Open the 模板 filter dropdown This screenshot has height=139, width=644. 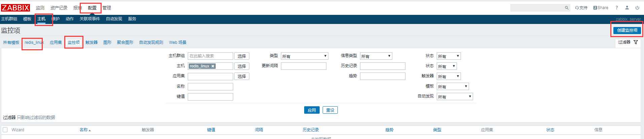pos(453,86)
